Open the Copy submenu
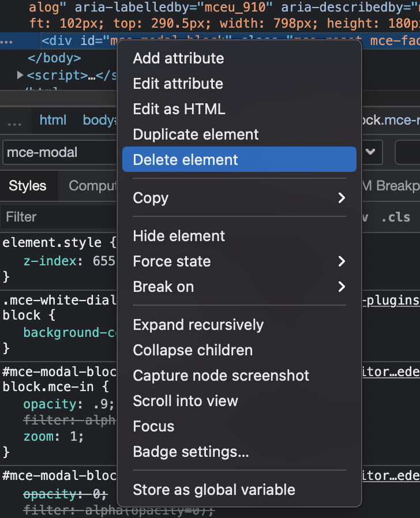 (239, 198)
